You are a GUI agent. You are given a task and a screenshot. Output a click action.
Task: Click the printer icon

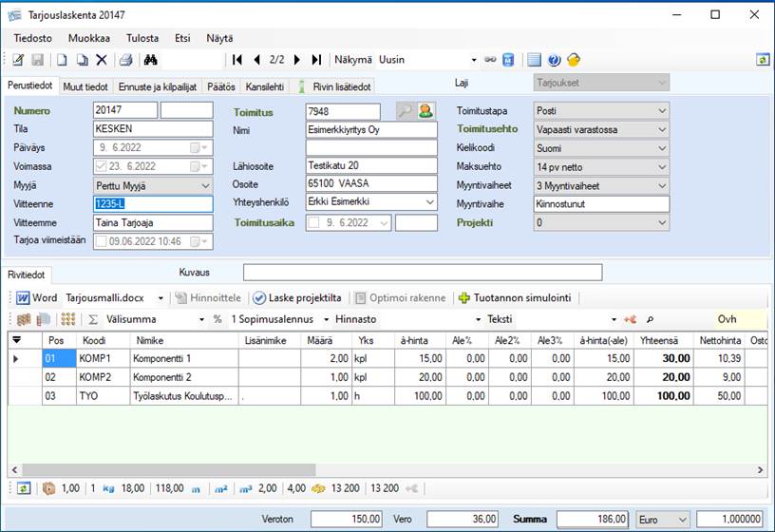[x=126, y=60]
